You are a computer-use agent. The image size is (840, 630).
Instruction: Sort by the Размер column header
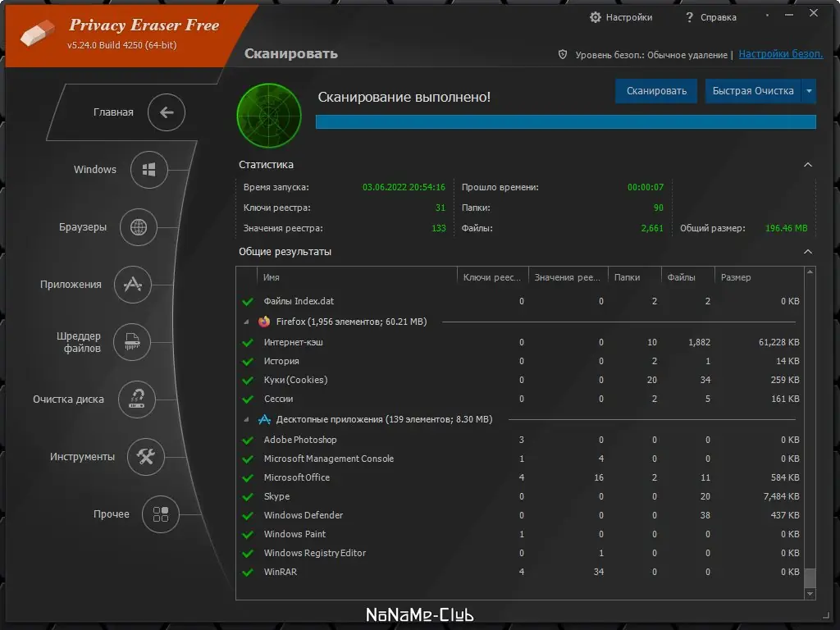[760, 277]
